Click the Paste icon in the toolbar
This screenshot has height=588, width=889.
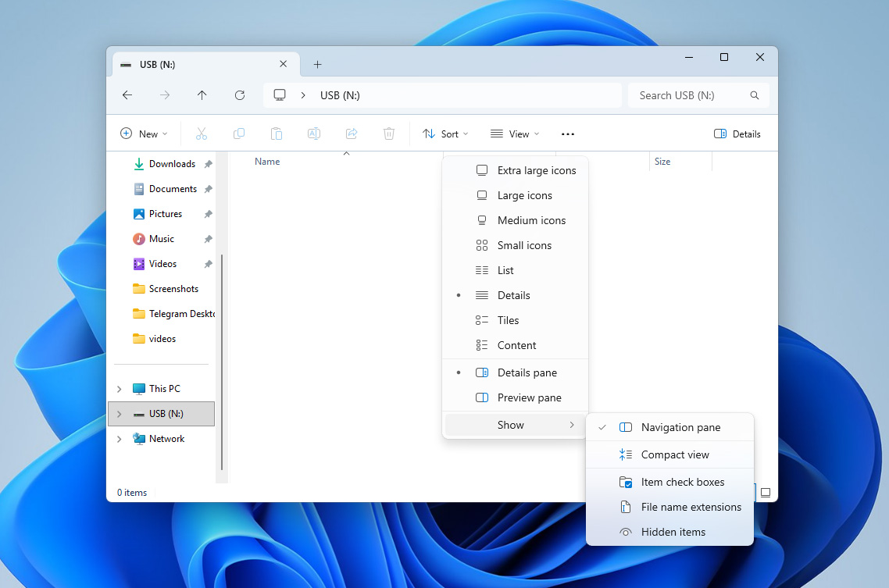277,133
